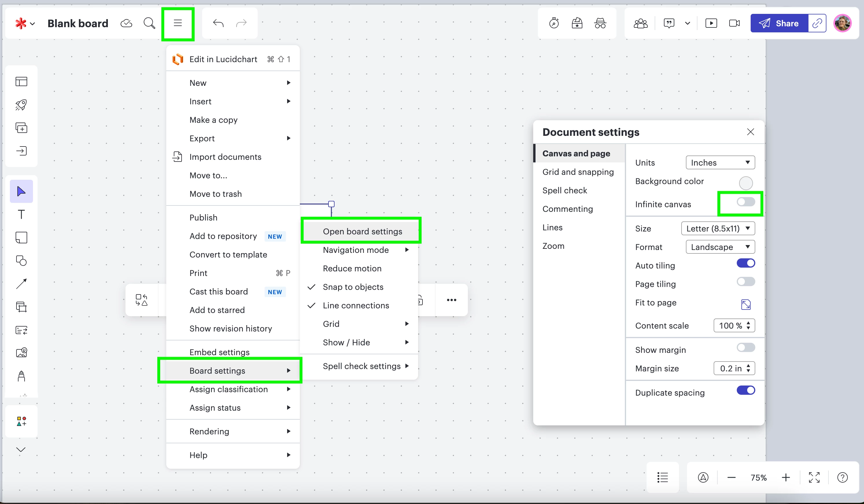Viewport: 864px width, 504px height.
Task: Click the cloud saved status icon
Action: click(126, 23)
